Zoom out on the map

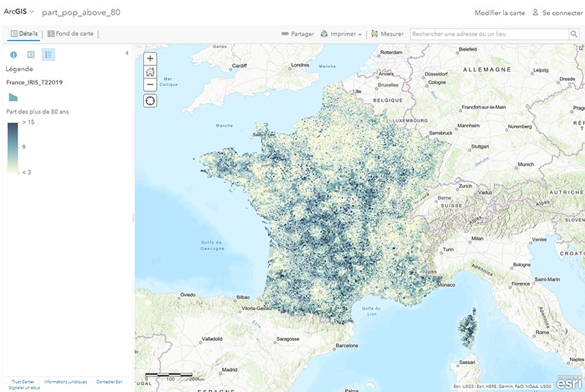(x=150, y=85)
